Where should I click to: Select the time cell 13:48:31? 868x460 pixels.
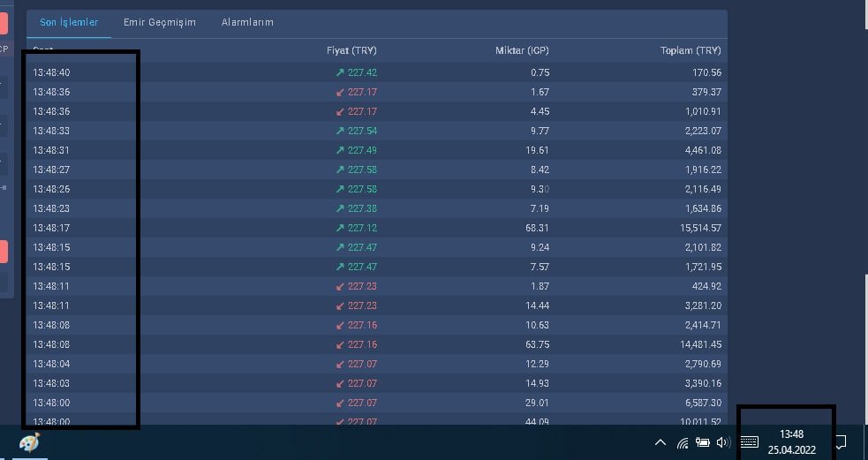click(51, 150)
